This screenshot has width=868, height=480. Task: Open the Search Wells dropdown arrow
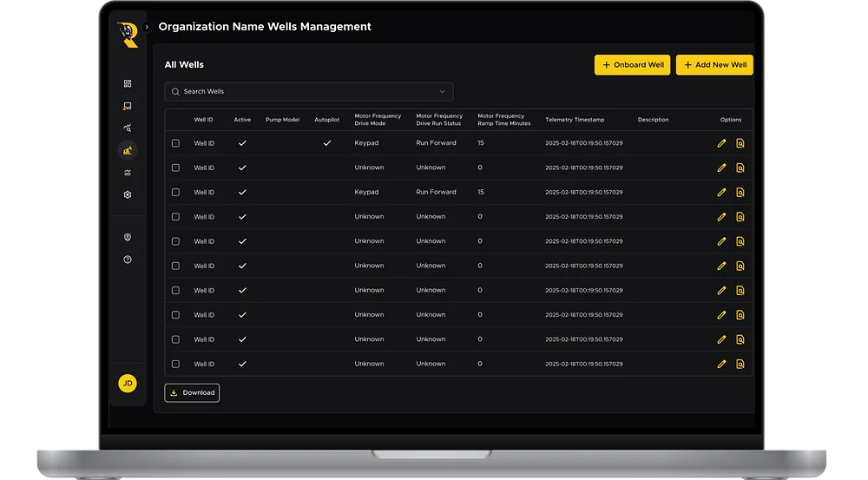[442, 92]
